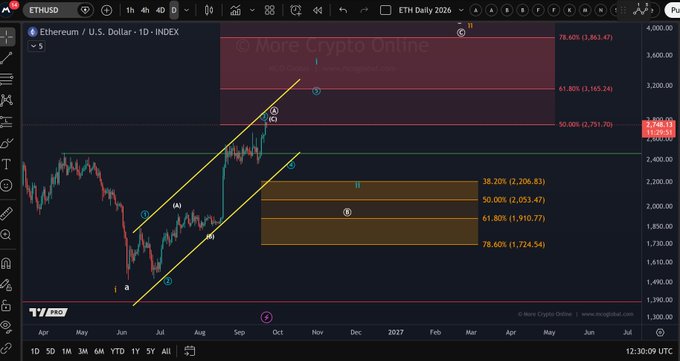Open indicator templates grid
680x361 pixels.
(270, 10)
